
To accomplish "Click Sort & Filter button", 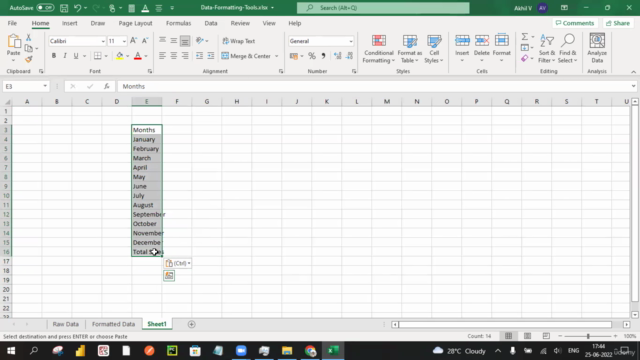I will click(x=546, y=48).
